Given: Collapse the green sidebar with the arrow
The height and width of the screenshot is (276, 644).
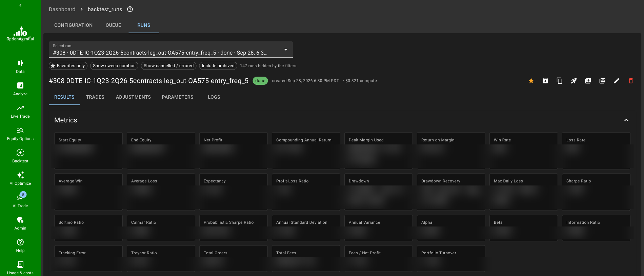Looking at the screenshot, I should click(20, 5).
